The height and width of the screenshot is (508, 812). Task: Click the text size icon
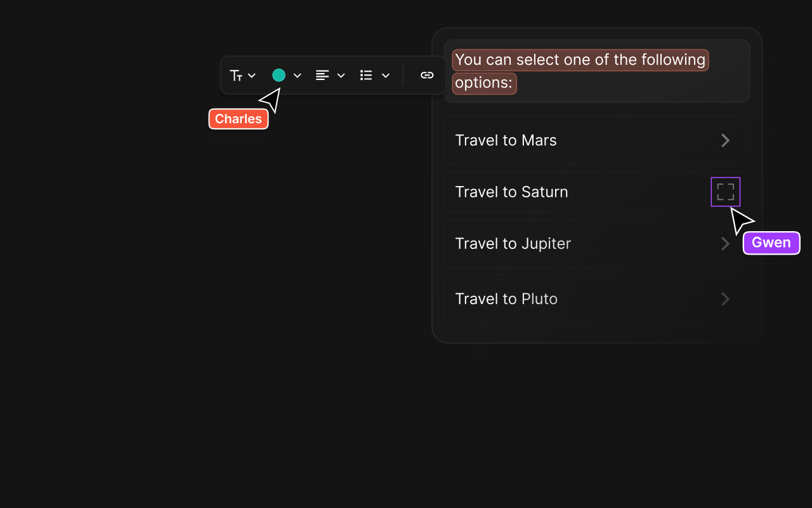pyautogui.click(x=236, y=76)
